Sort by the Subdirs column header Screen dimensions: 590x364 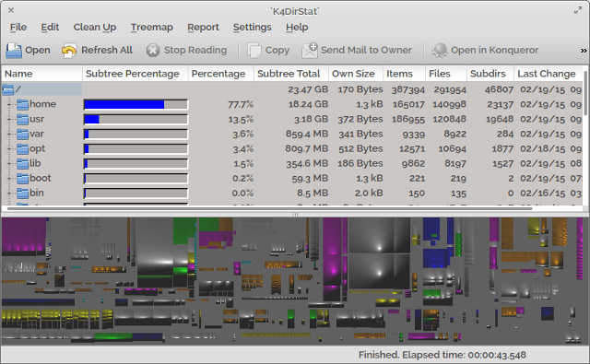[490, 74]
